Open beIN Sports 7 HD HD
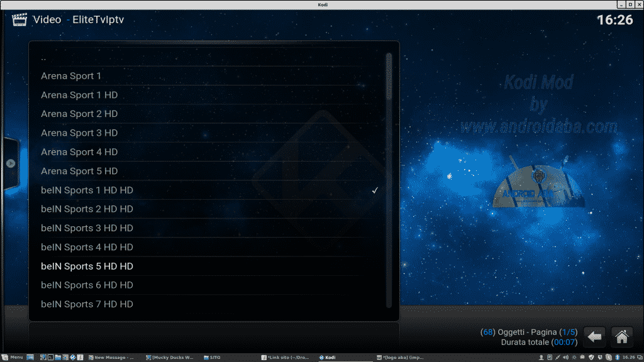This screenshot has width=644, height=362. pyautogui.click(x=208, y=304)
